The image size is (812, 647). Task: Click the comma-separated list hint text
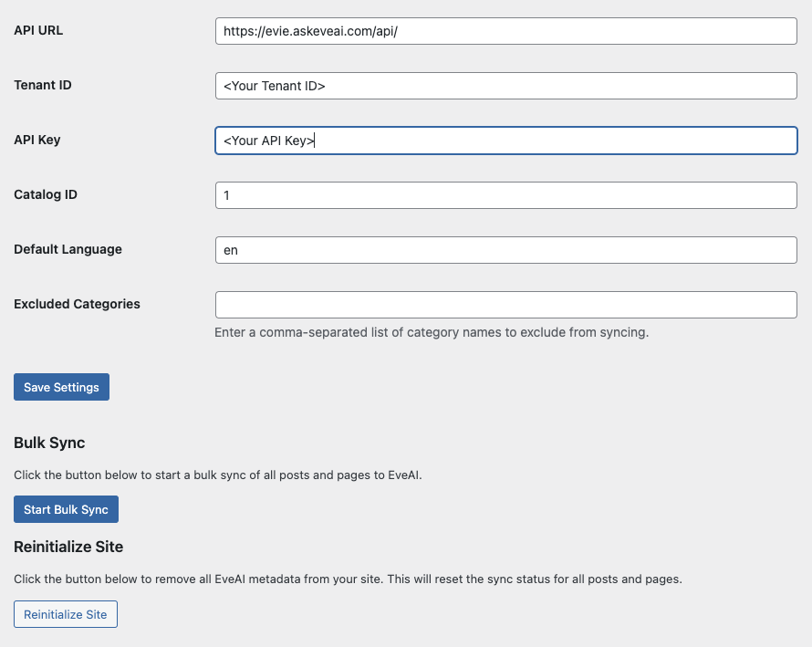(x=432, y=332)
